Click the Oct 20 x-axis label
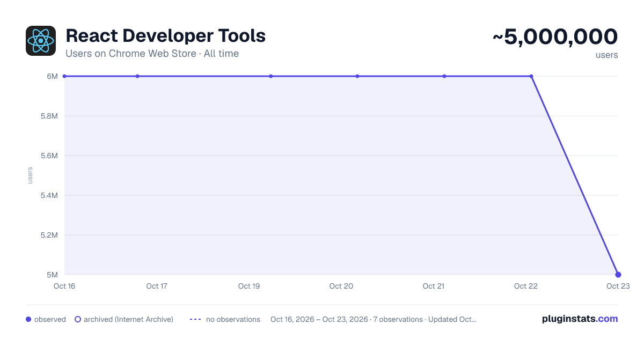The width and height of the screenshot is (644, 338). pos(341,286)
